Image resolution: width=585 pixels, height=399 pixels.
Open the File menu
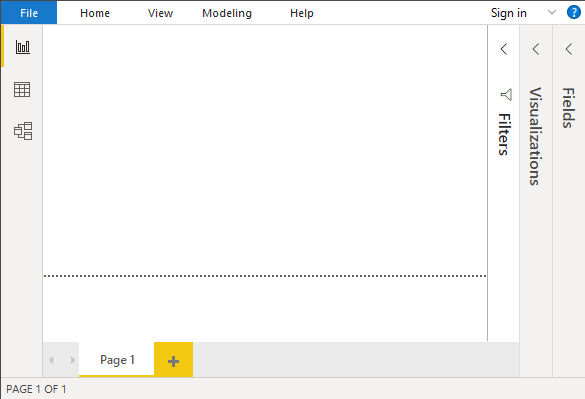[29, 13]
